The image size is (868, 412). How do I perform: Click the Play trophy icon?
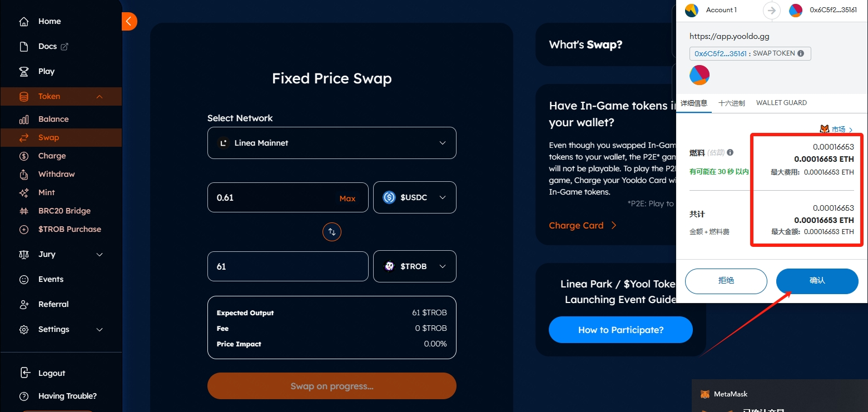coord(24,72)
